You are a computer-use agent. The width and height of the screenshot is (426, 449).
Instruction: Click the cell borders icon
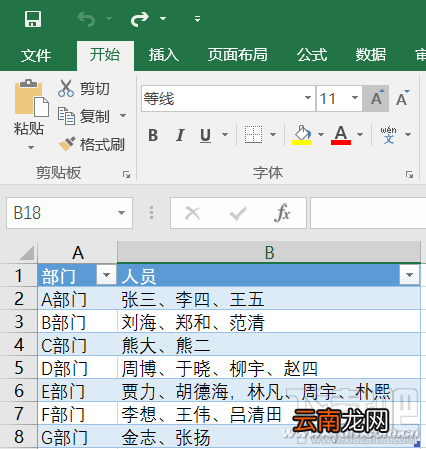253,135
